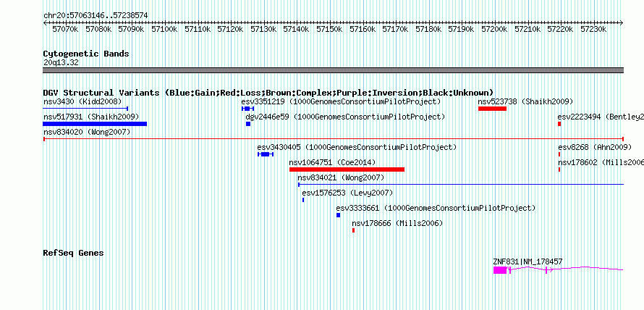Viewport: 644px width, 310px height.
Task: Open the esv3430405 variant label
Action: point(357,147)
